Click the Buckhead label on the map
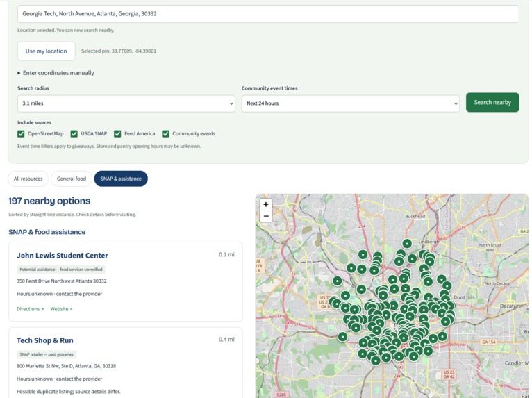The width and height of the screenshot is (532, 398). click(x=415, y=216)
